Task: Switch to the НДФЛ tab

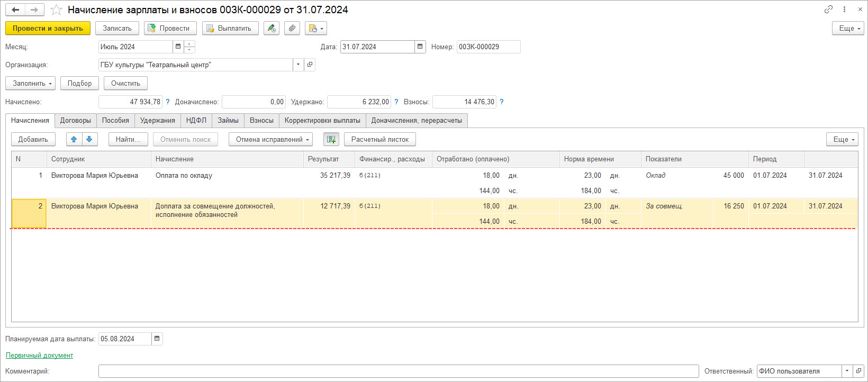Action: click(x=196, y=120)
